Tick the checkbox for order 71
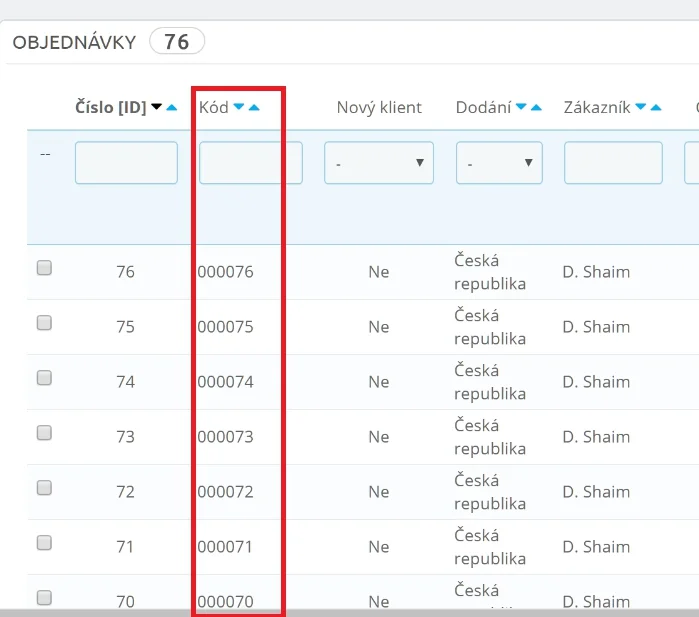Image resolution: width=699 pixels, height=617 pixels. [x=44, y=543]
